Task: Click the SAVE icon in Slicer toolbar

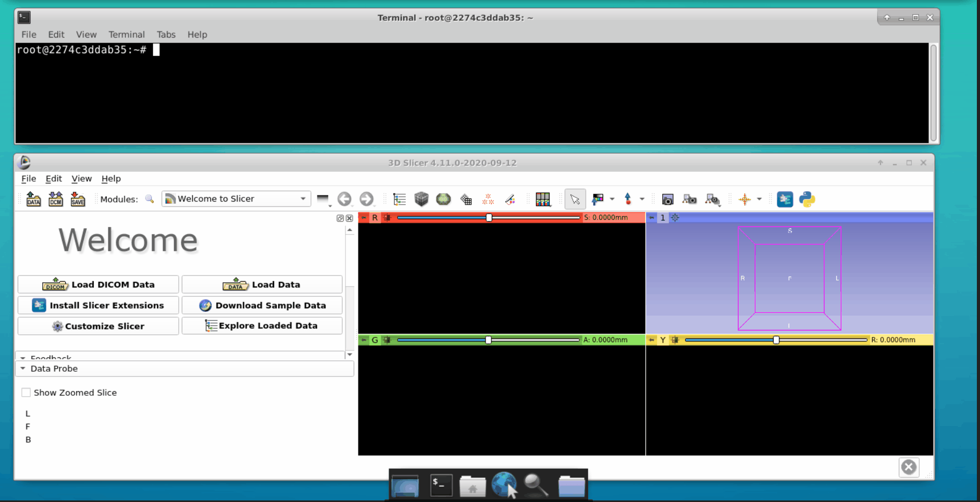Action: pyautogui.click(x=78, y=199)
